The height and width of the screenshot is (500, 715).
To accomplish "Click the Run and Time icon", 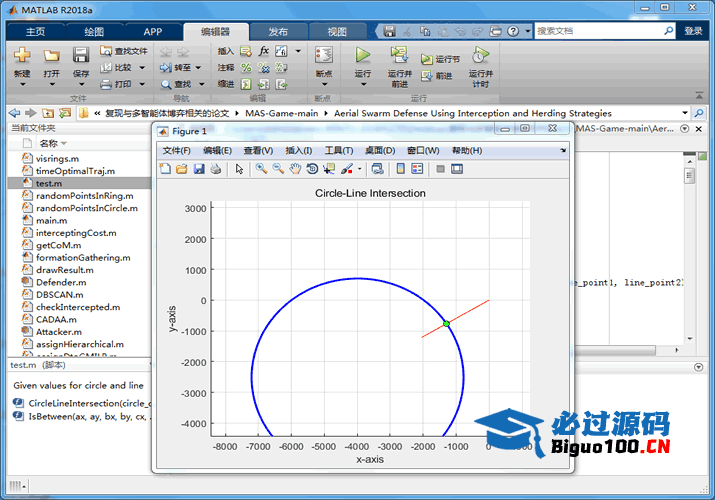I will click(480, 55).
